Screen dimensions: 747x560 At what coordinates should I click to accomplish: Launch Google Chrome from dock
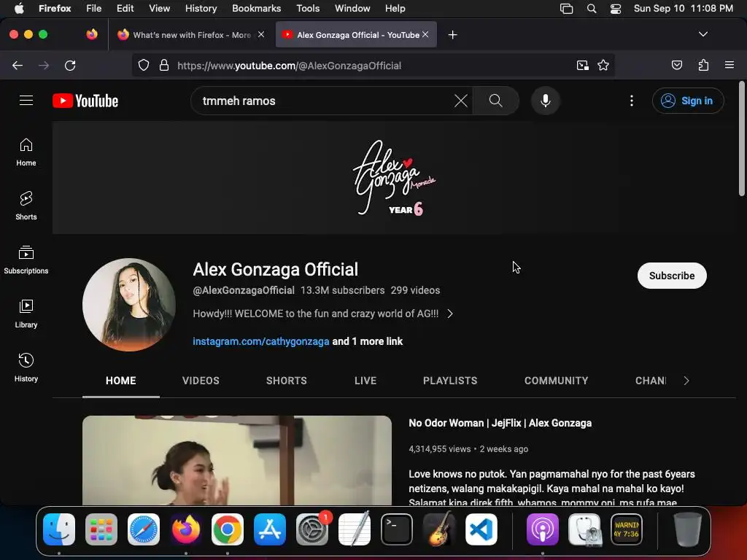pyautogui.click(x=228, y=529)
